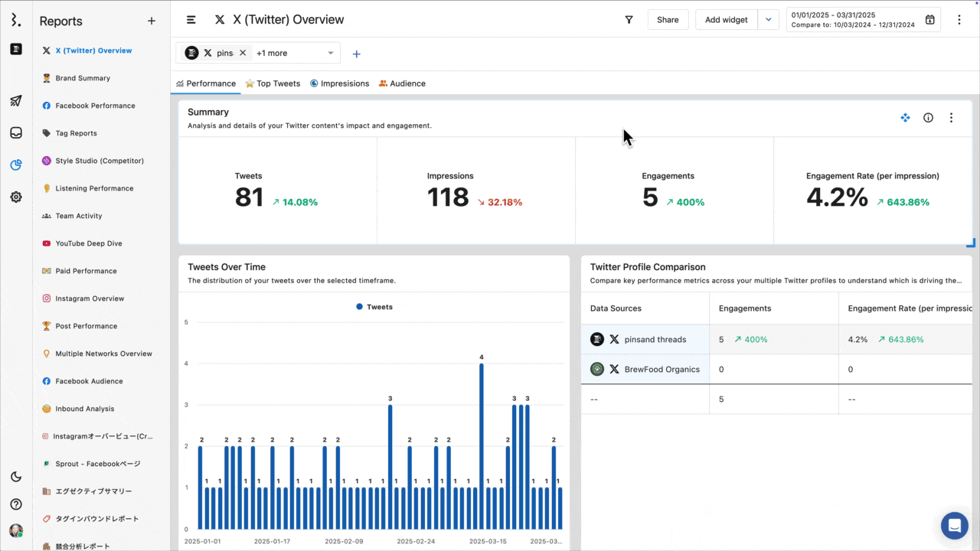The width and height of the screenshot is (980, 551).
Task: Open the filter funnel icon in toolbar
Action: [629, 20]
